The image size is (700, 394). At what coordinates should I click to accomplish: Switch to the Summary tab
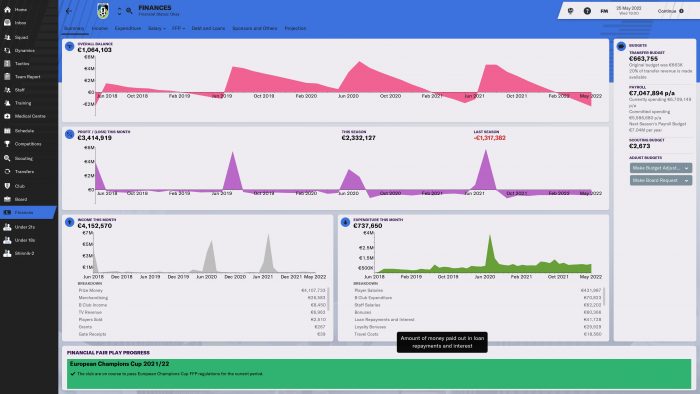pos(74,28)
